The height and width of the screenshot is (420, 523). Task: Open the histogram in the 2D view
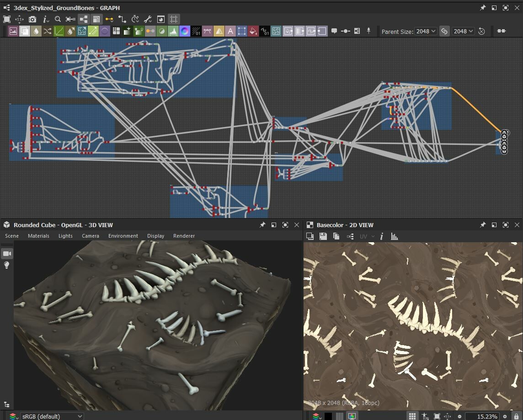[x=394, y=237]
